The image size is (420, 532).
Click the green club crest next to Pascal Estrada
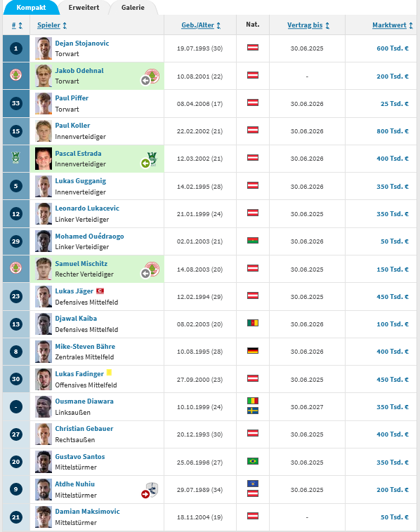(152, 159)
